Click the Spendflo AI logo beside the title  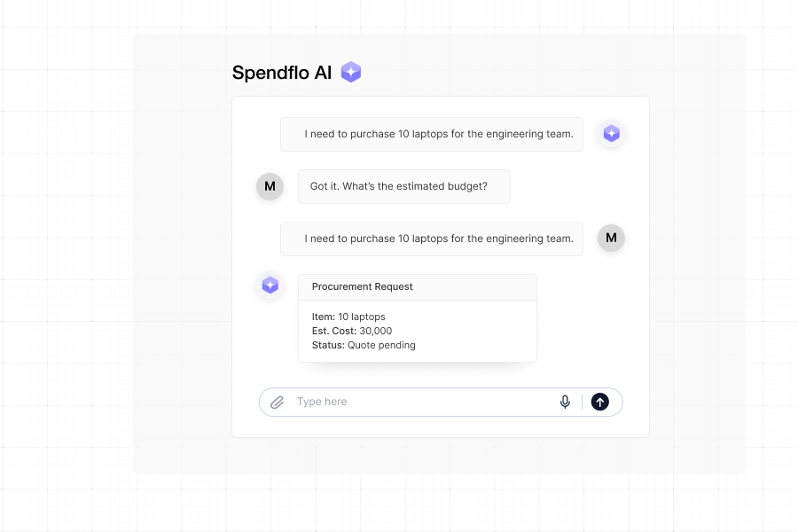pyautogui.click(x=351, y=73)
